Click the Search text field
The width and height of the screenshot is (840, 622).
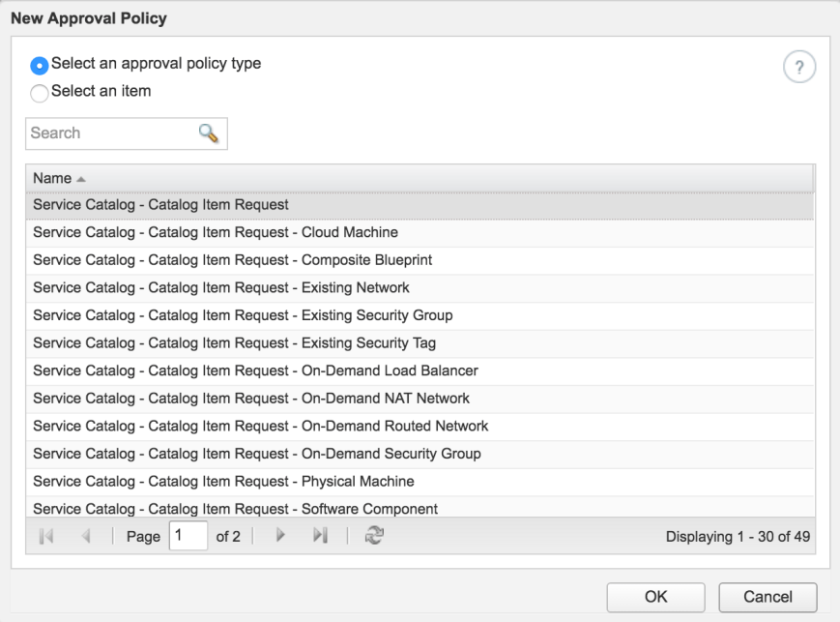tap(109, 133)
